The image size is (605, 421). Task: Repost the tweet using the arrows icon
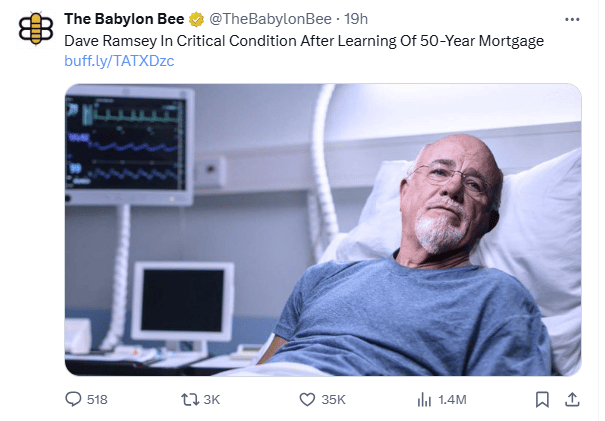click(187, 399)
